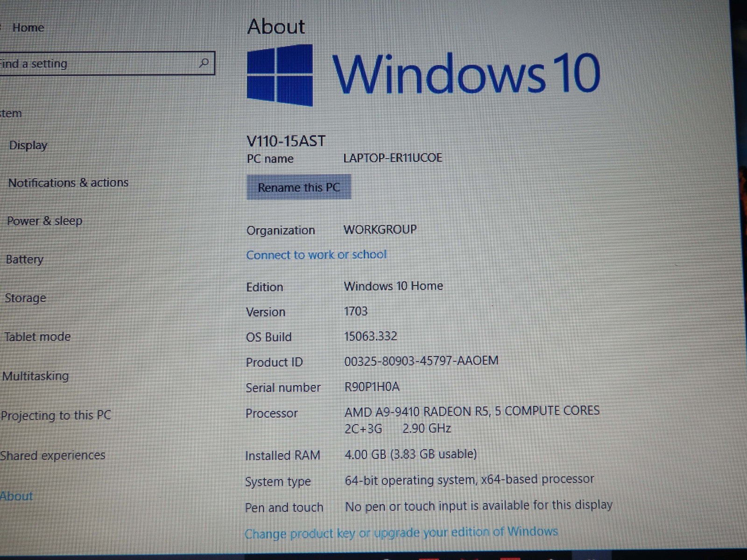This screenshot has height=560, width=747.
Task: Click Rename this PC button
Action: (299, 187)
